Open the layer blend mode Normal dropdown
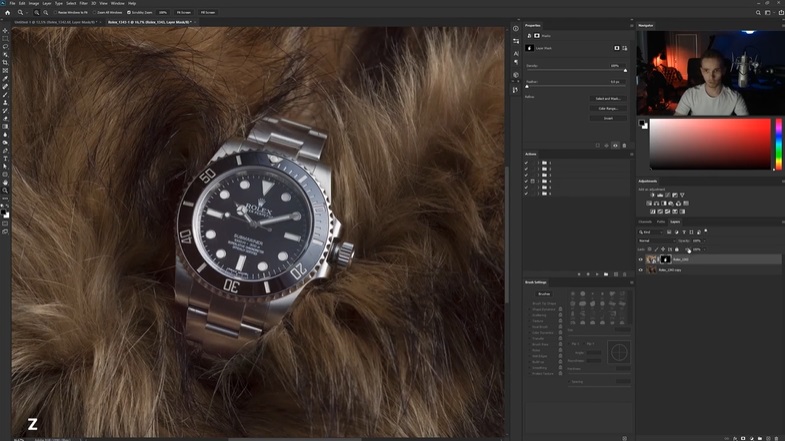785x441 pixels. 656,241
